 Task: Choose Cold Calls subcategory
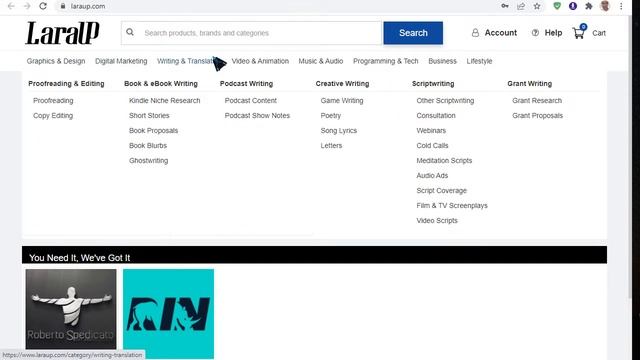[x=432, y=146]
